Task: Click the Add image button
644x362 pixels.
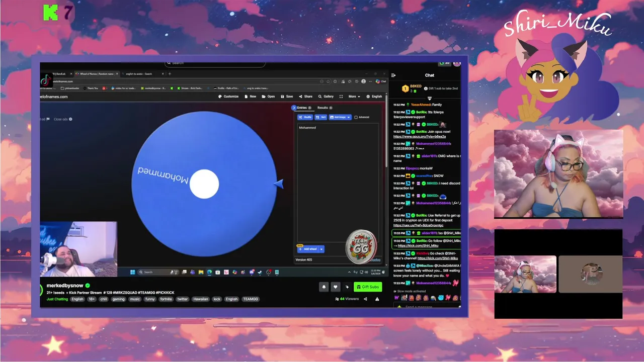Action: click(x=340, y=117)
